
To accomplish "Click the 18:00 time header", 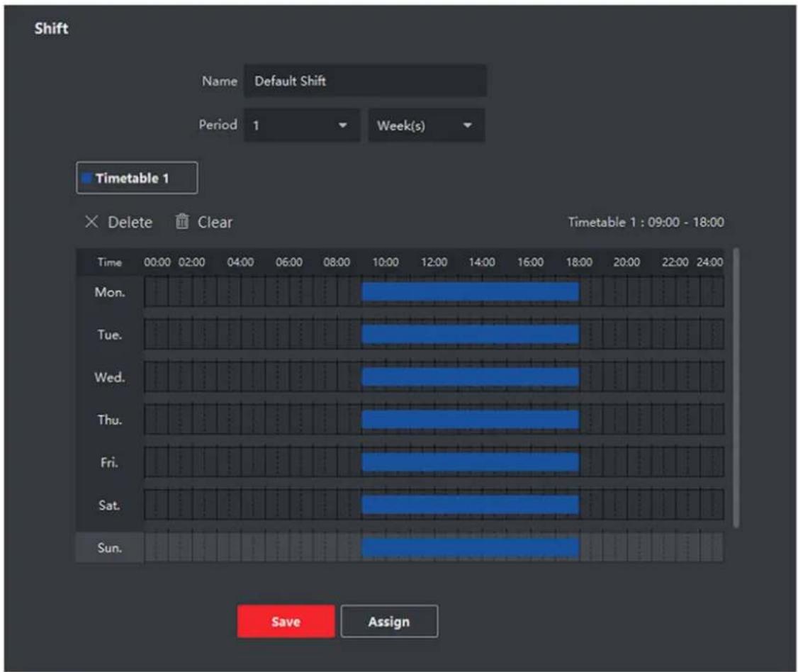I will (579, 262).
